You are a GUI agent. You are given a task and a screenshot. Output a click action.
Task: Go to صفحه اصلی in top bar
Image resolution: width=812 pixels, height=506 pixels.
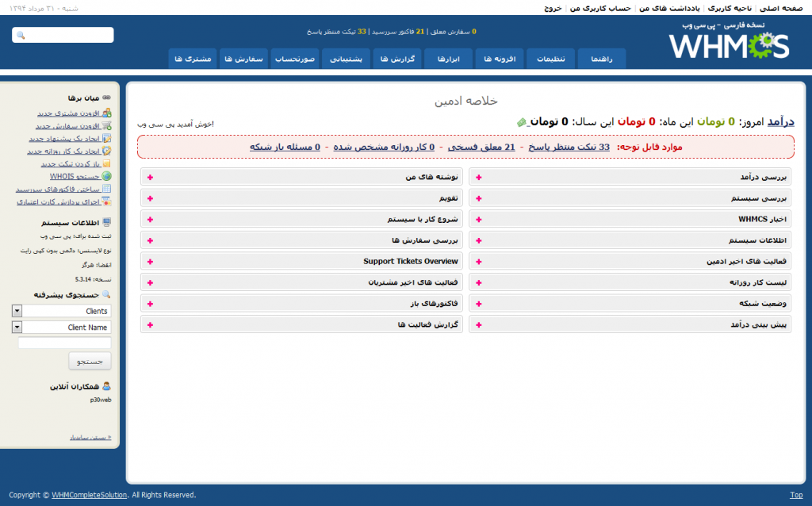pos(781,8)
